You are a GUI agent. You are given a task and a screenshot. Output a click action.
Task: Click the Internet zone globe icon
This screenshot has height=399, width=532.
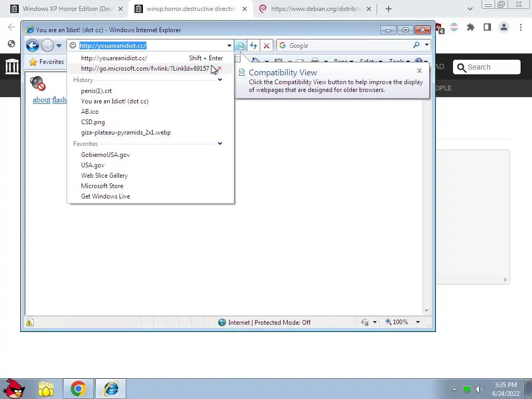tap(222, 322)
